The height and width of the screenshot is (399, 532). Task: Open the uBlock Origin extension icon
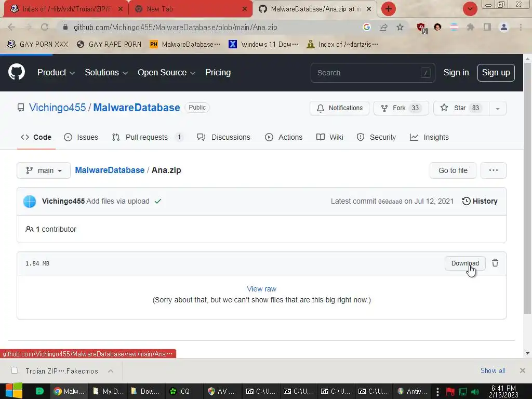click(x=422, y=28)
